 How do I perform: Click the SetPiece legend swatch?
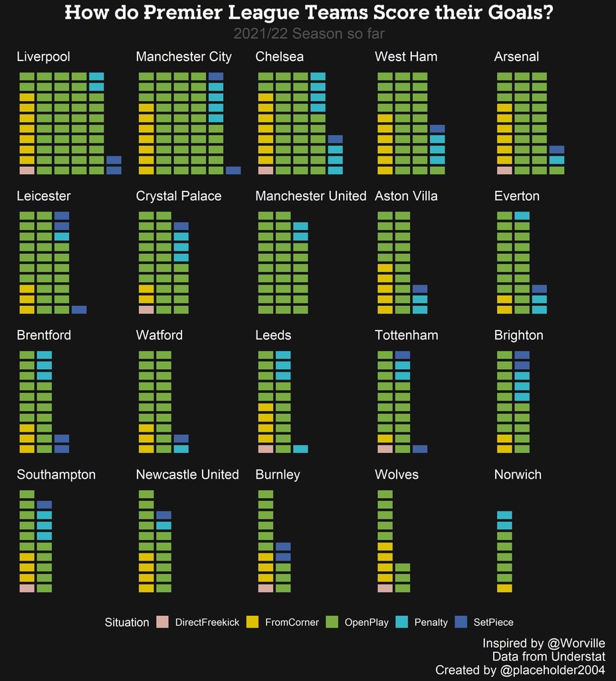click(461, 622)
